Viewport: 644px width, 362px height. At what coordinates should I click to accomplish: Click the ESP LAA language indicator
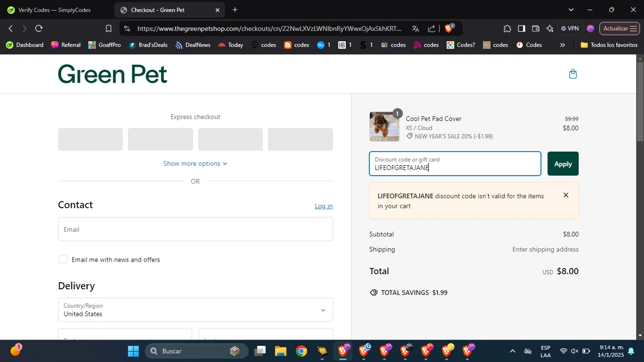click(x=546, y=351)
